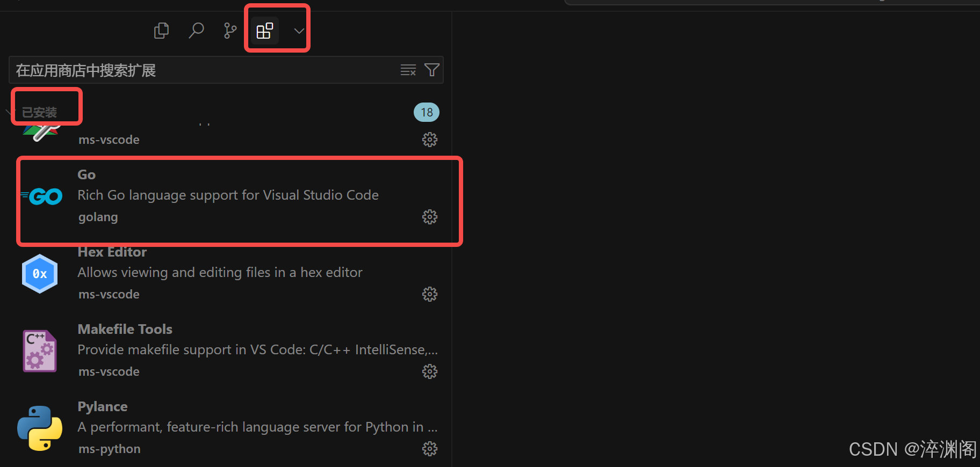Viewport: 980px width, 467px height.
Task: Open the Makefile Tools extension title
Action: [x=125, y=329]
